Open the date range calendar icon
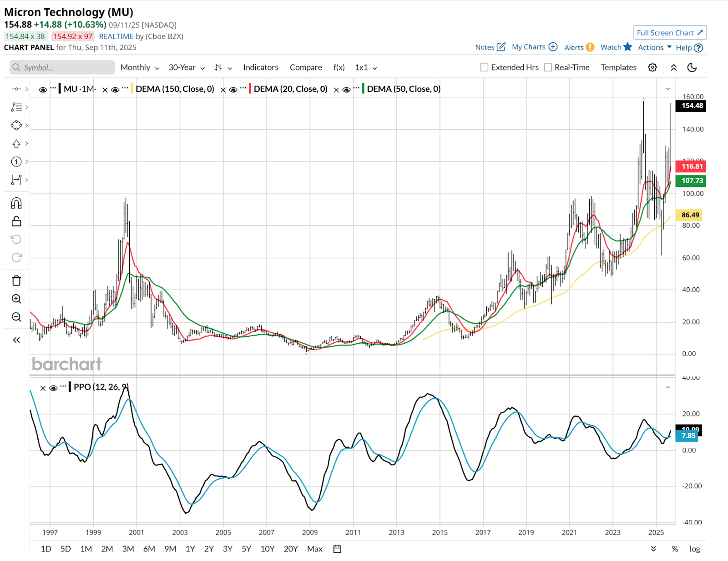 [x=337, y=549]
